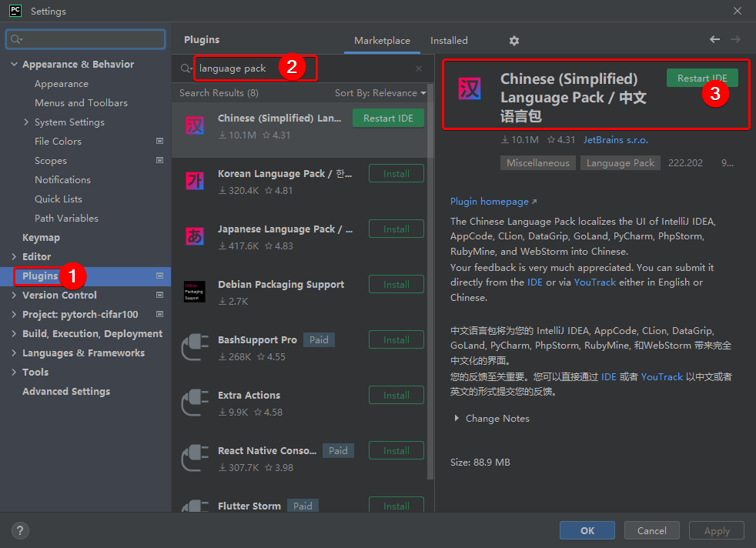Open the Sort By Relevance dropdown
Screen dimensions: 756x548
point(380,93)
